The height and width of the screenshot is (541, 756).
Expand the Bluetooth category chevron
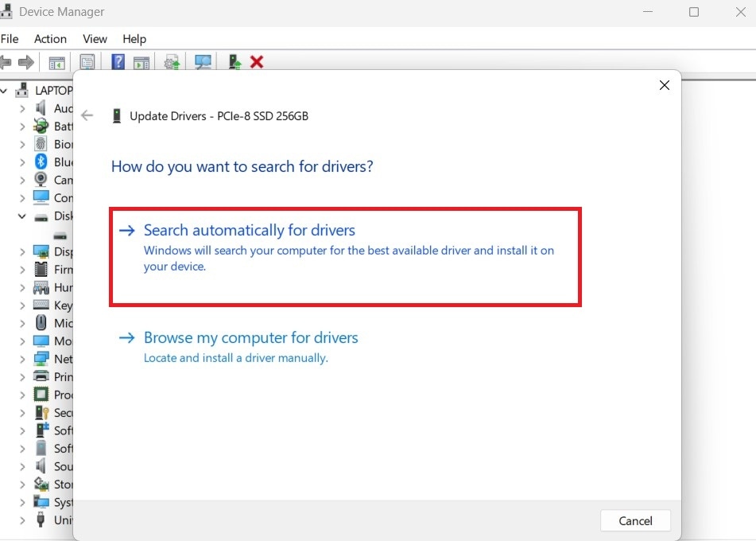[22, 162]
